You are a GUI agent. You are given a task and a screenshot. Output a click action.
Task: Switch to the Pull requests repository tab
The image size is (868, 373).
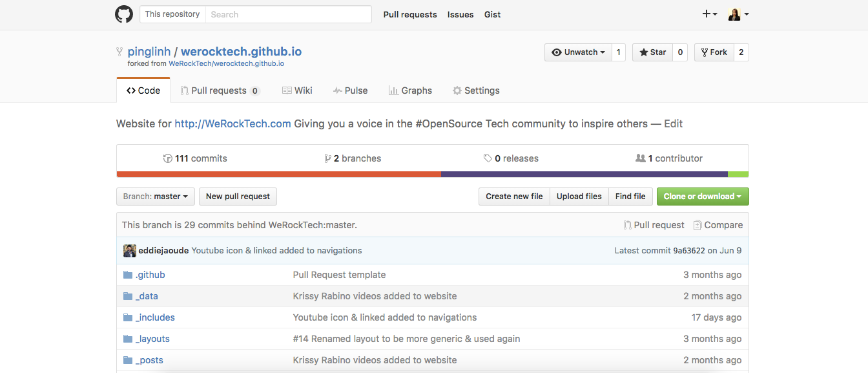tap(220, 91)
